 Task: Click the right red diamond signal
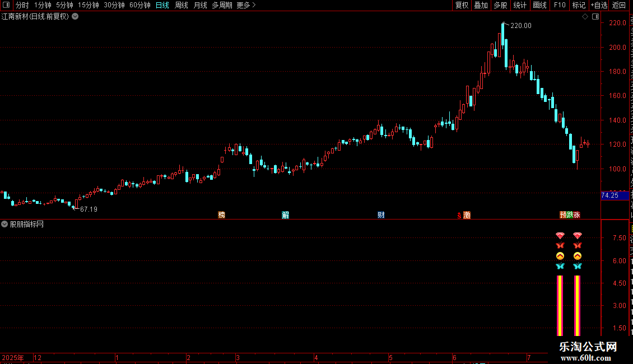[578, 235]
